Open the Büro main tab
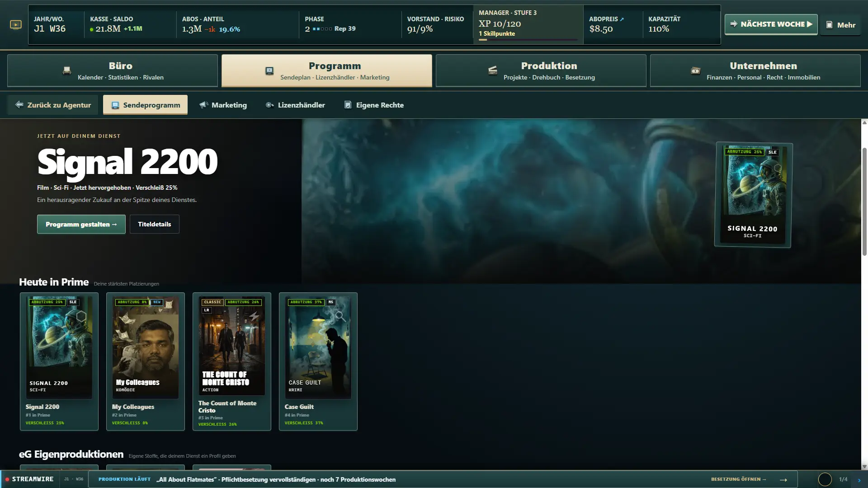The width and height of the screenshot is (868, 488). (113, 70)
